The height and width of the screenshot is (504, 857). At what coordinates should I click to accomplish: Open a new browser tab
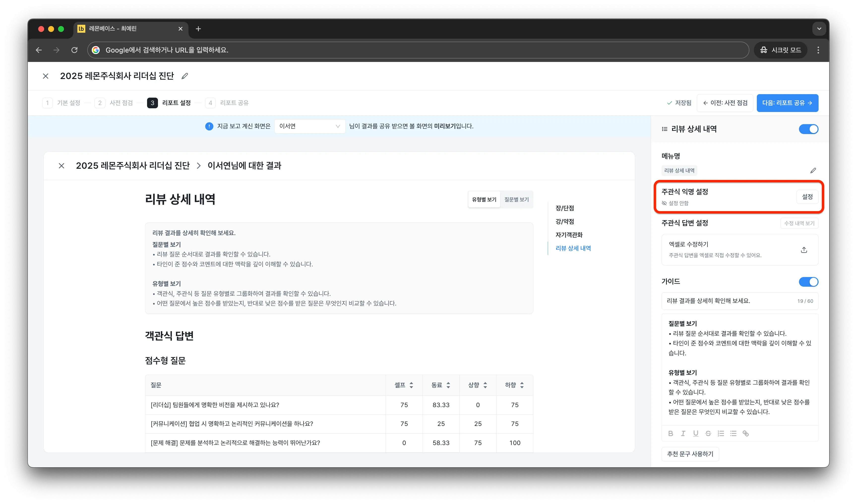(x=198, y=29)
